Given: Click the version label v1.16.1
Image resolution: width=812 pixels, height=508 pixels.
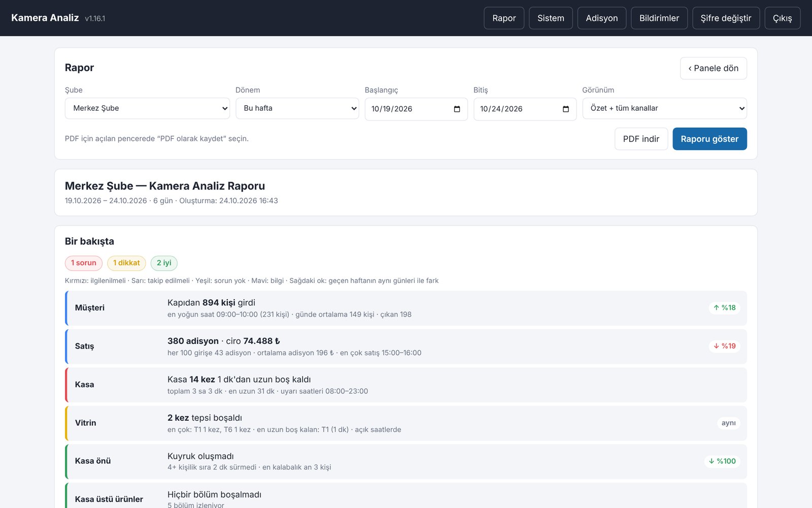Looking at the screenshot, I should pos(95,19).
